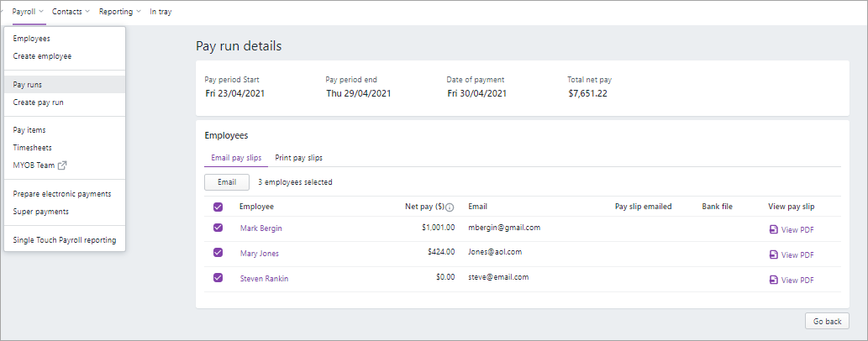Choose Create pay run from menu
The height and width of the screenshot is (341, 868).
[x=39, y=102]
